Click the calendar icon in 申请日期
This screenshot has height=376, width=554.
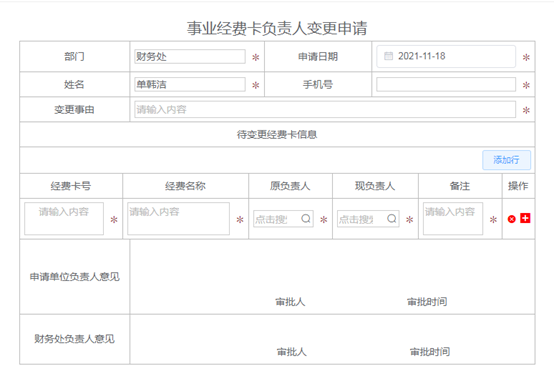[388, 56]
